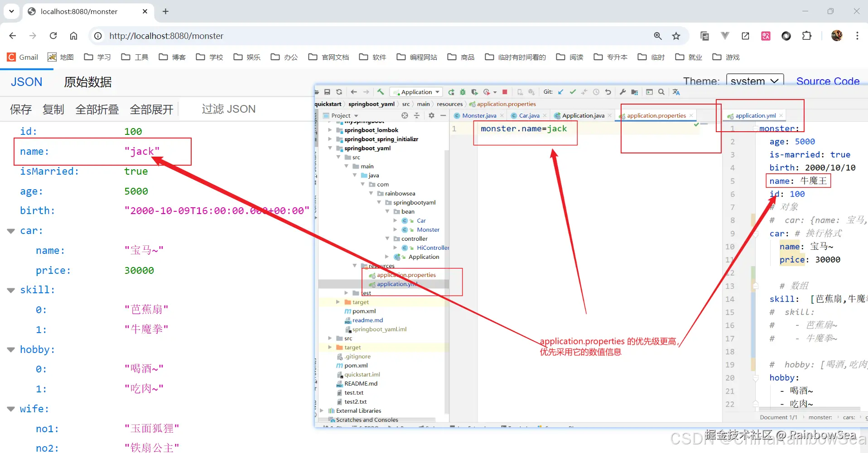The width and height of the screenshot is (868, 453).
Task: Open Project Structure from the IDE toolbar
Action: click(635, 92)
